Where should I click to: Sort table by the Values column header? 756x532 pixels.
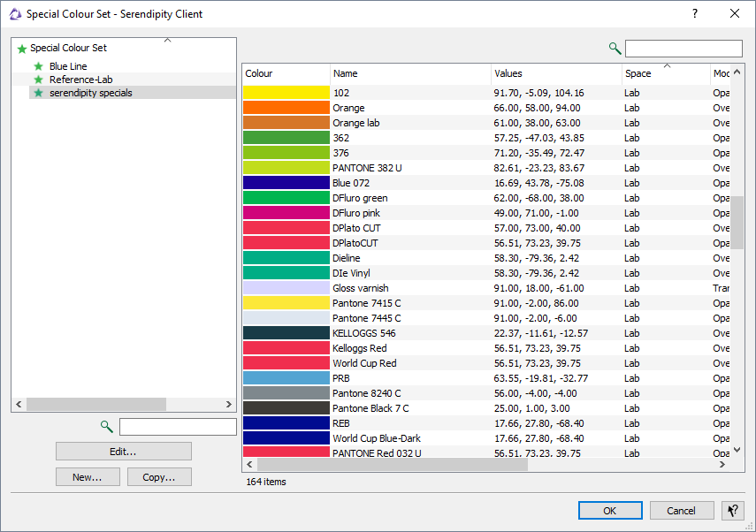tap(556, 73)
